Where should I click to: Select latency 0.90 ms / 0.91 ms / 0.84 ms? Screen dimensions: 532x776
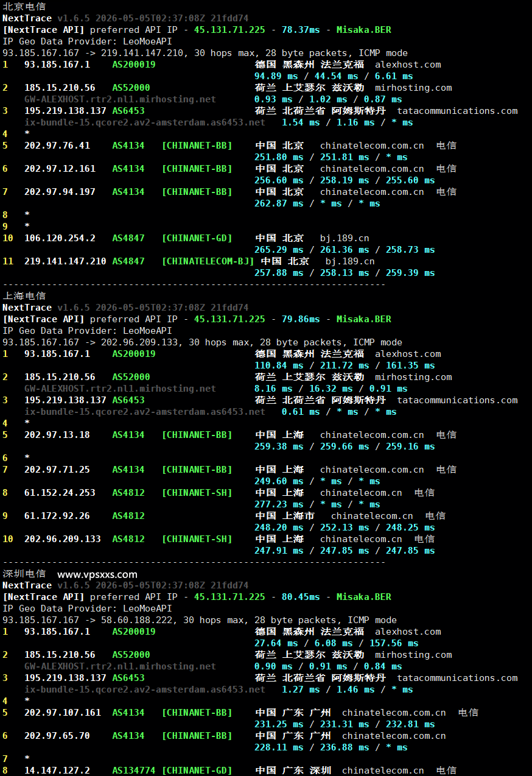[328, 666]
